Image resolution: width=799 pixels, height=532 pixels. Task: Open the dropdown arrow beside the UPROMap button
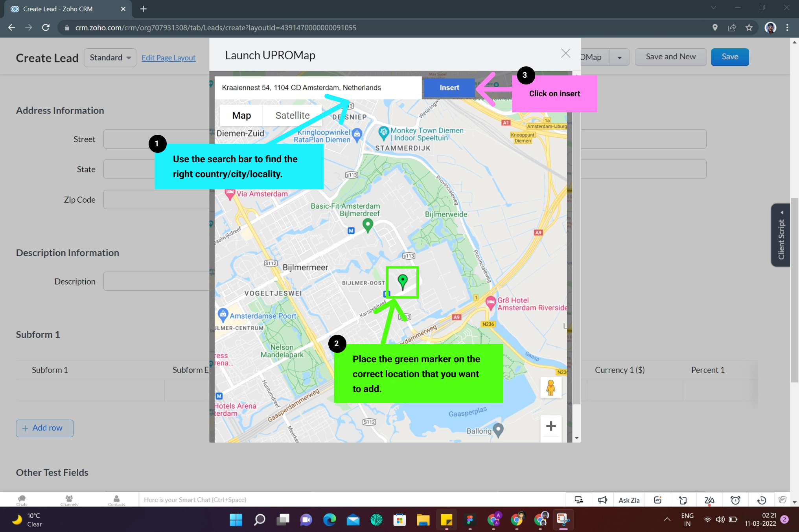[x=619, y=57]
